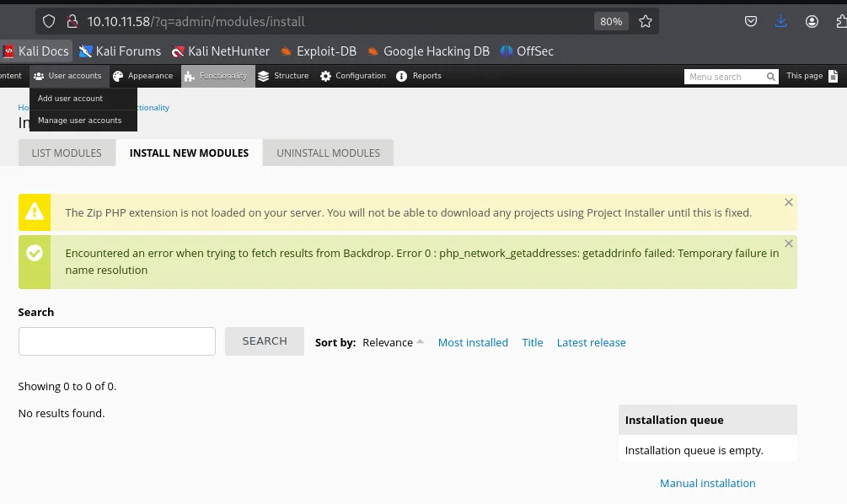847x504 pixels.
Task: Click the tracking protection shield icon
Action: [x=49, y=22]
